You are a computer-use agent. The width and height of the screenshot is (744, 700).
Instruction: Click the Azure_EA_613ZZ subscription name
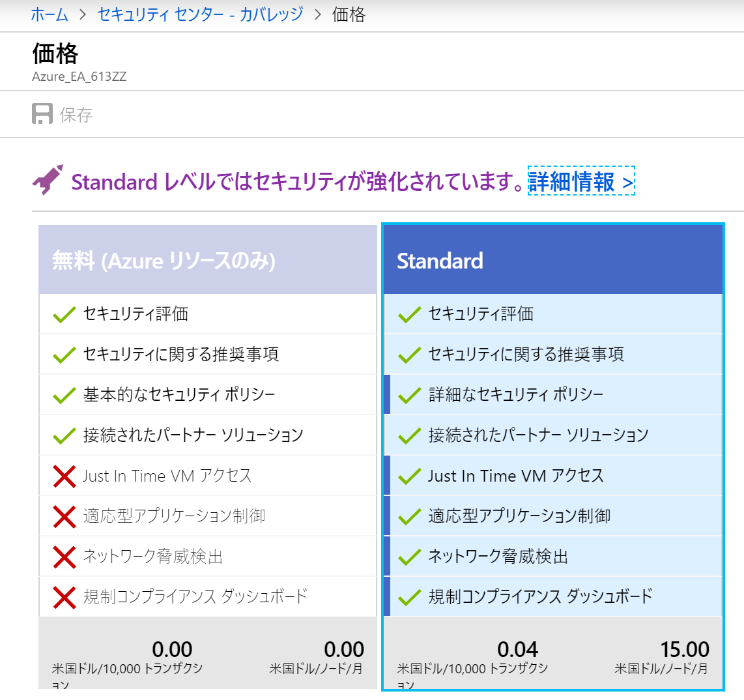click(x=79, y=76)
